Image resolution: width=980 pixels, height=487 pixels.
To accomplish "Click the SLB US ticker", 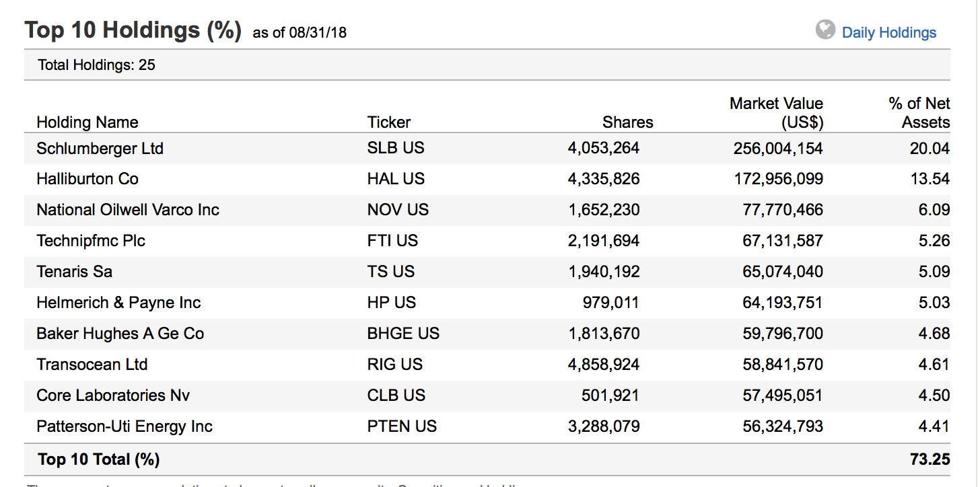I will (396, 148).
